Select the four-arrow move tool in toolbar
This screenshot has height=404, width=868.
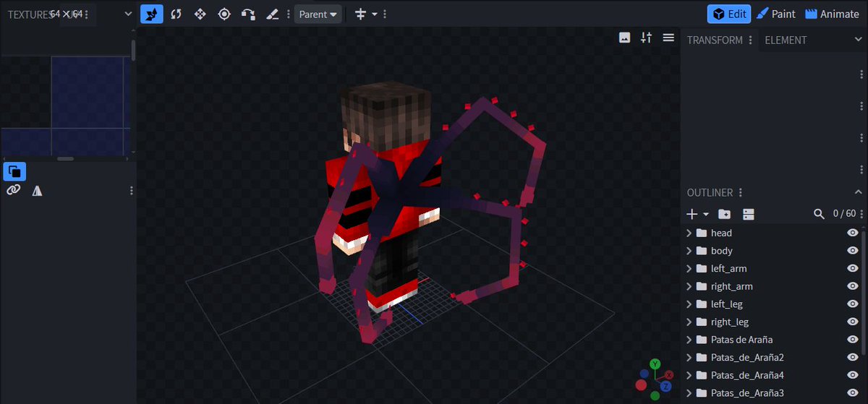200,14
